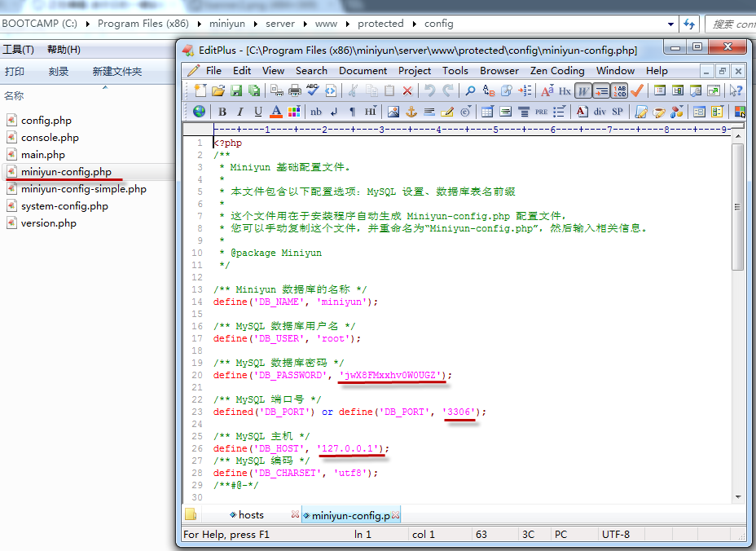The width and height of the screenshot is (756, 551).
Task: Click the font color A icon
Action: click(276, 112)
